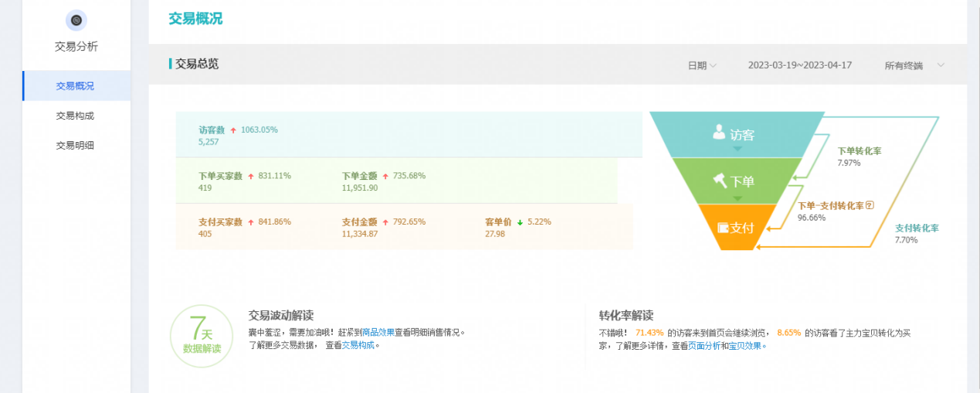Click the 宝贝效果 link
Screen dimensions: 980x393
(747, 346)
